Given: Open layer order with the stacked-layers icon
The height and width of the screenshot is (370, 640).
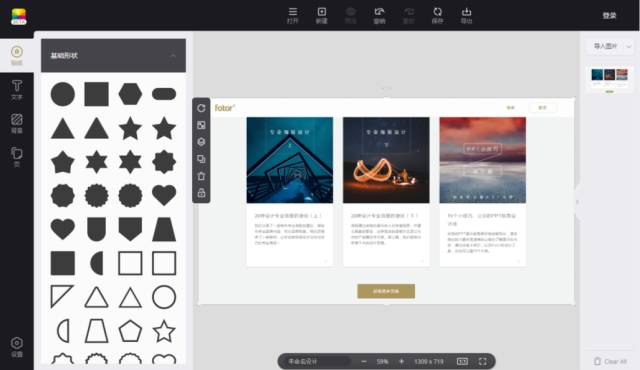Looking at the screenshot, I should click(x=201, y=142).
